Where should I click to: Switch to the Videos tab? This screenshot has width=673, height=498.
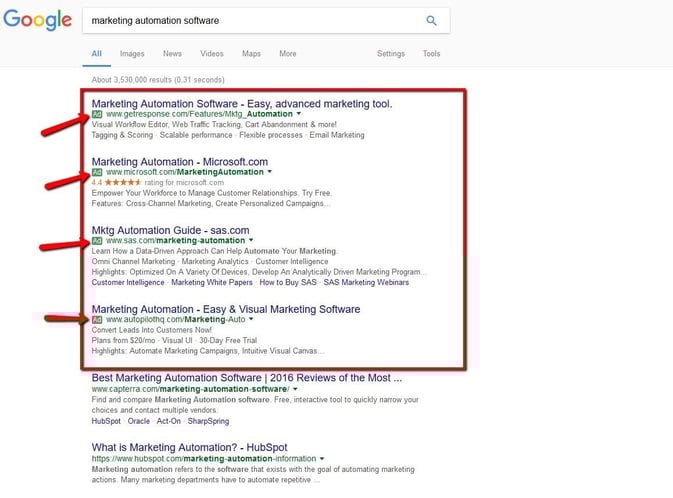[x=212, y=54]
